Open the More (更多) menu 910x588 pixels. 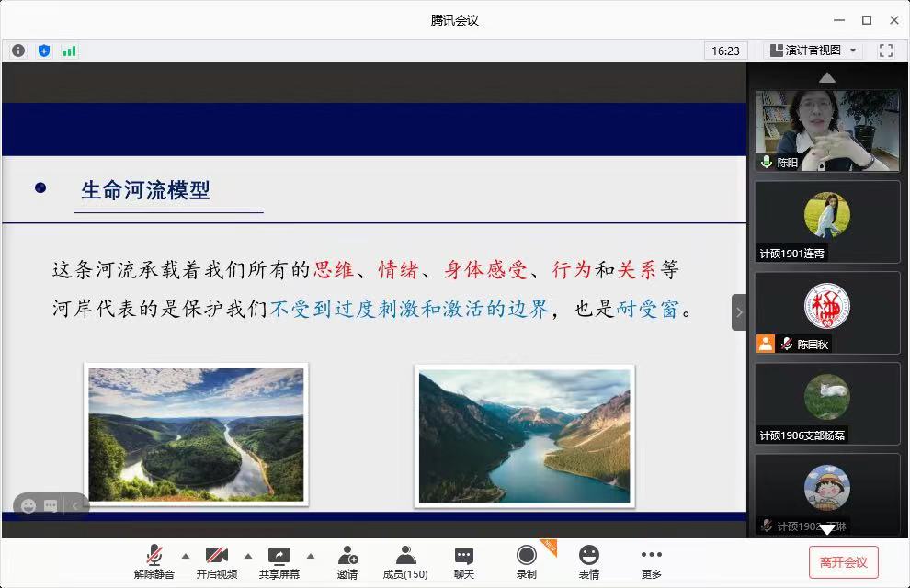pos(652,561)
